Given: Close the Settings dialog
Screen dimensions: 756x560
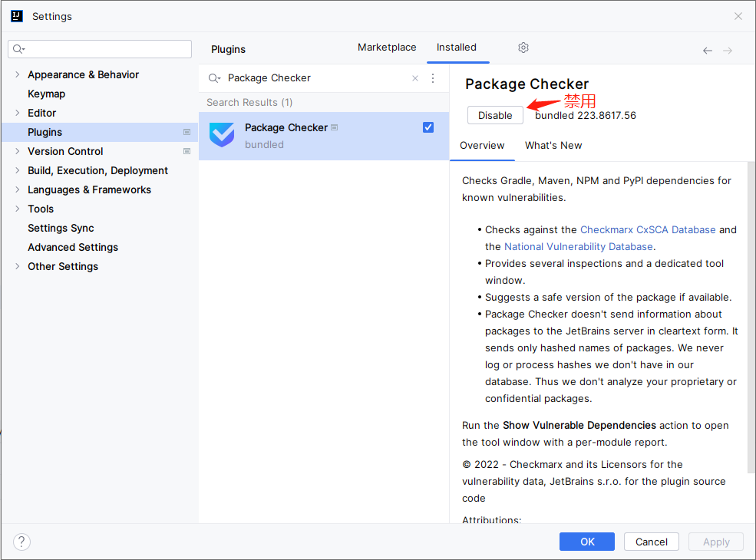Looking at the screenshot, I should point(738,16).
